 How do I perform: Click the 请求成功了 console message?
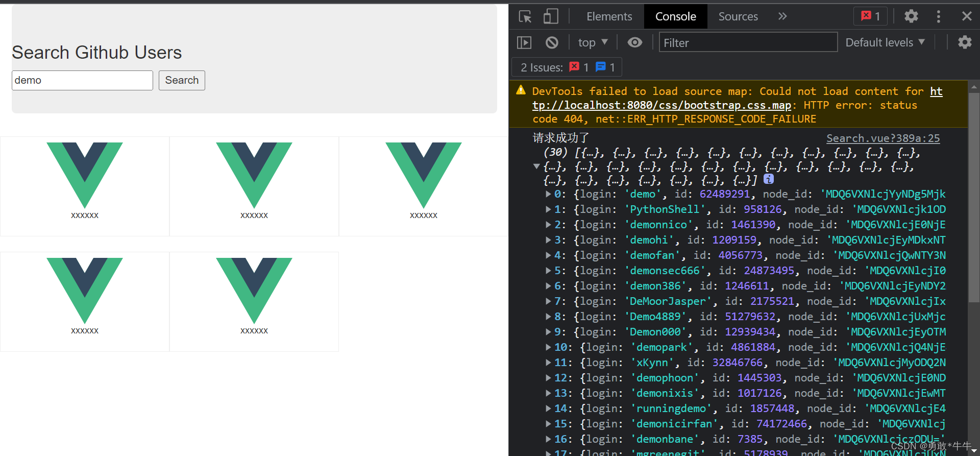561,138
